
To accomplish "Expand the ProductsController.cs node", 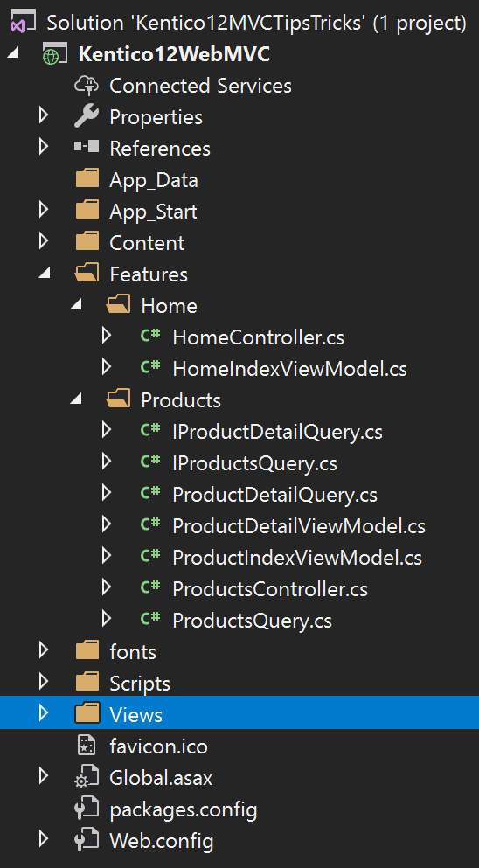I will (x=107, y=588).
